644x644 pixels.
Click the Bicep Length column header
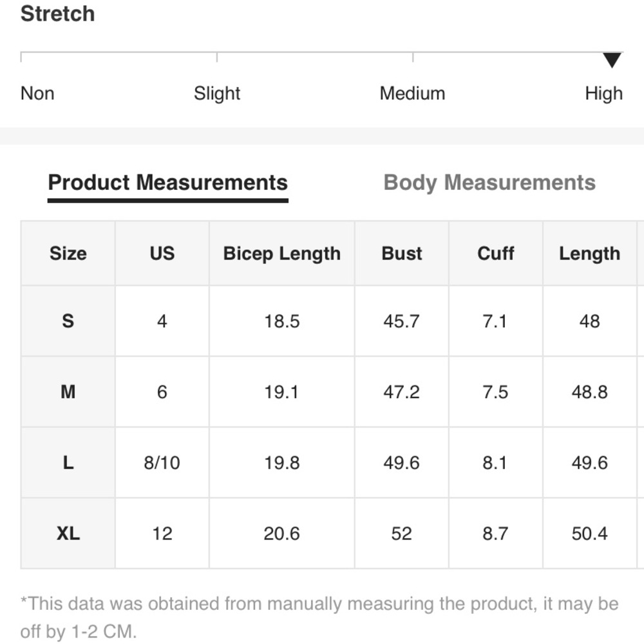coord(281,254)
